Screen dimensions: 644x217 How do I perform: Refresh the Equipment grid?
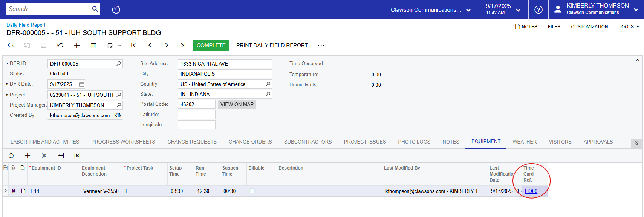[x=11, y=156]
